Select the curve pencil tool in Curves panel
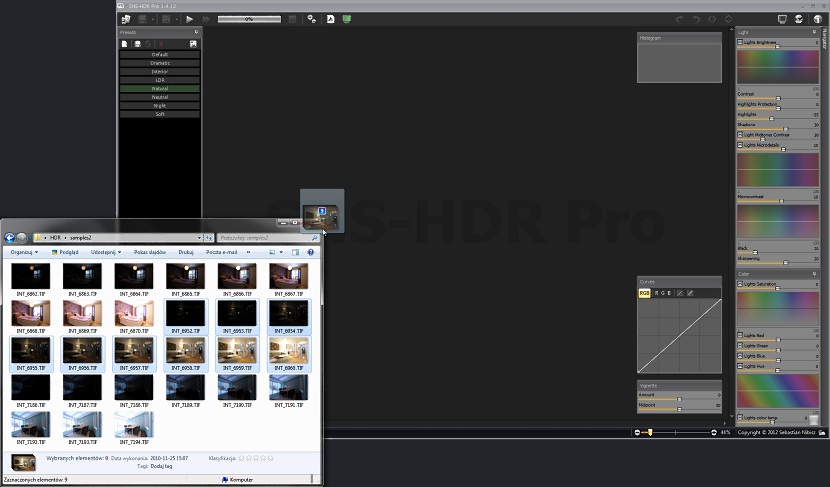830x487 pixels. pyautogui.click(x=690, y=293)
